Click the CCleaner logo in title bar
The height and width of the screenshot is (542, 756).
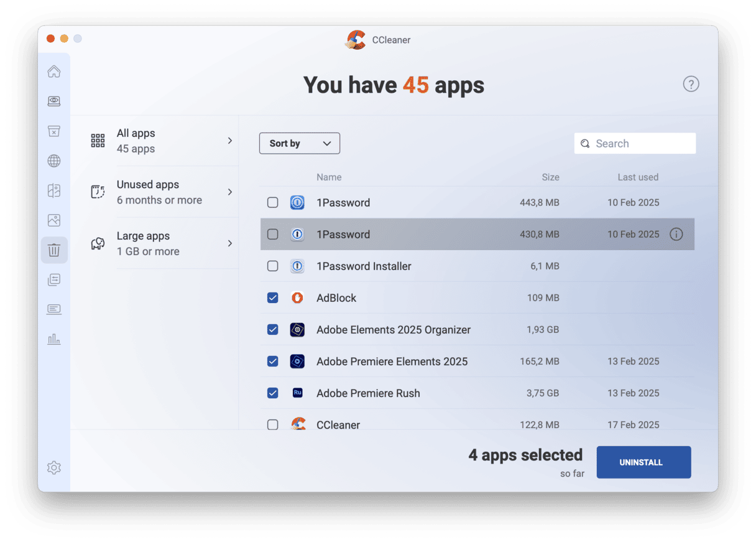tap(356, 40)
